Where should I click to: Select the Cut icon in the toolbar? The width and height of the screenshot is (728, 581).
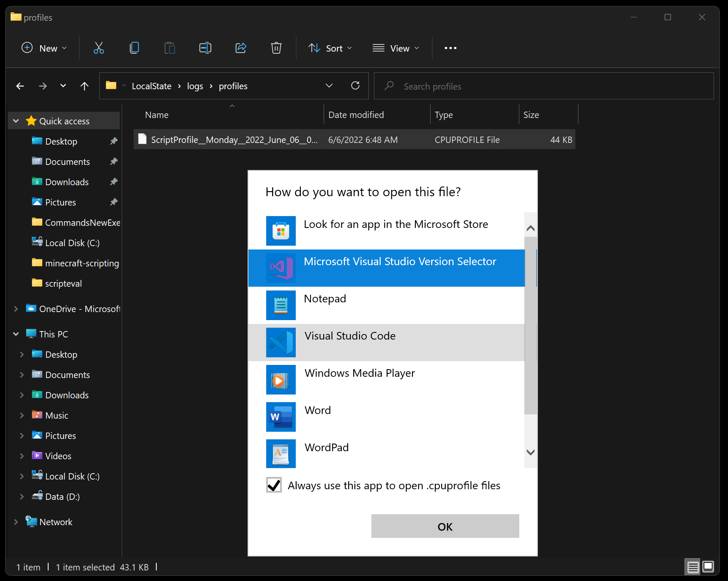[x=99, y=48]
